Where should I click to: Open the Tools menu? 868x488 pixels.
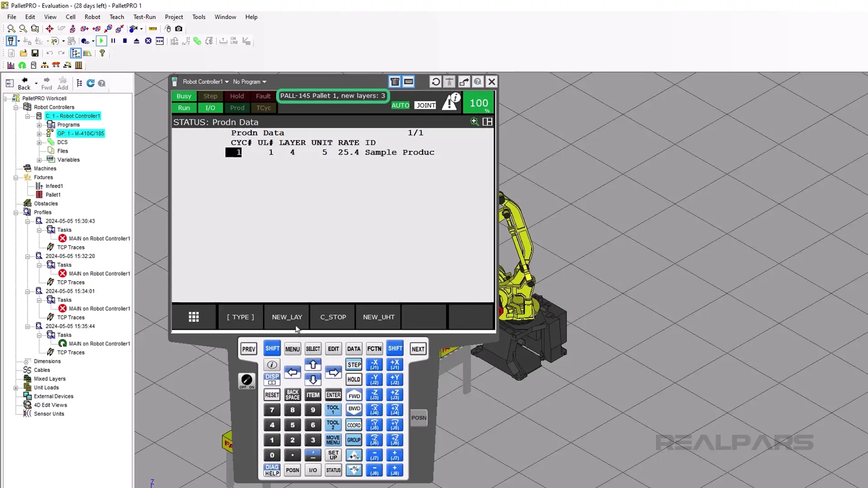199,17
